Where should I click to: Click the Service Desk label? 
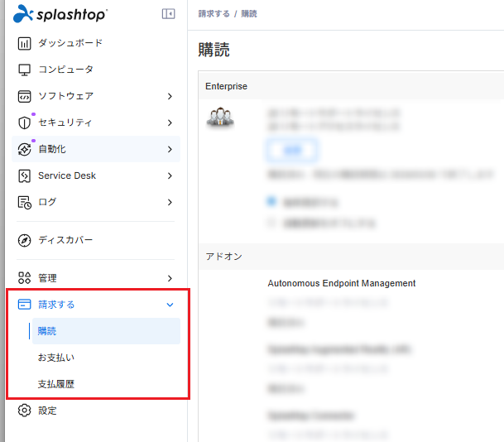point(67,175)
